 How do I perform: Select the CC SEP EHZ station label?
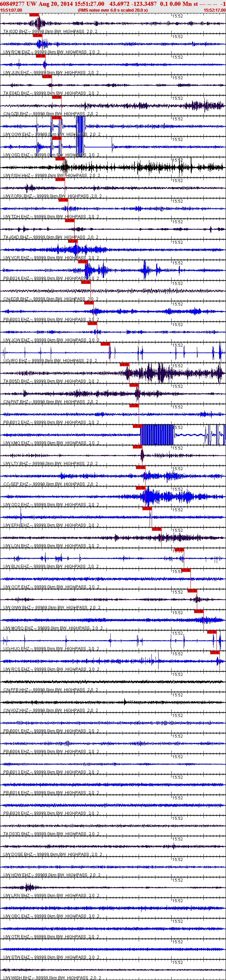pos(51,483)
